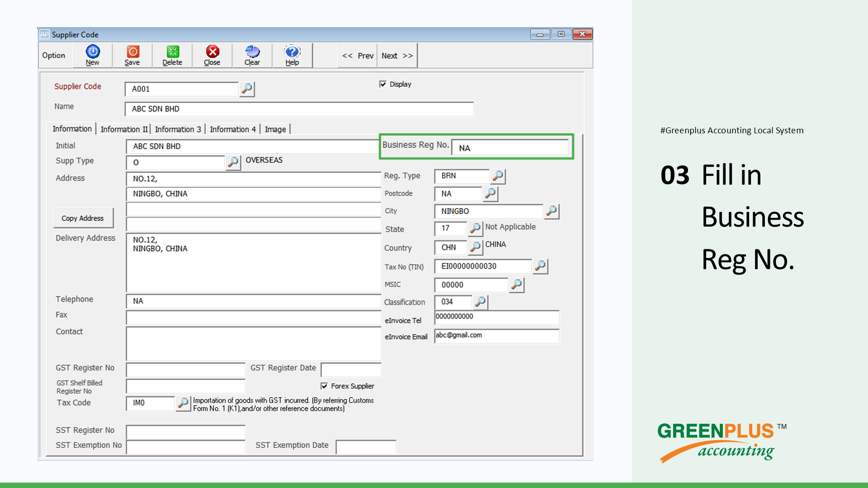This screenshot has width=868, height=488.
Task: Click the Contact text box
Action: 253,344
